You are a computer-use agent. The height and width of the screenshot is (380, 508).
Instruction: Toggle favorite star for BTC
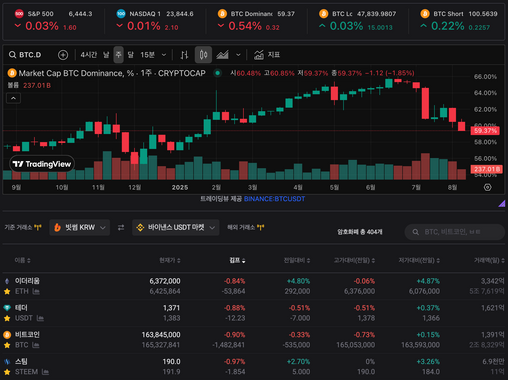[x=7, y=345]
